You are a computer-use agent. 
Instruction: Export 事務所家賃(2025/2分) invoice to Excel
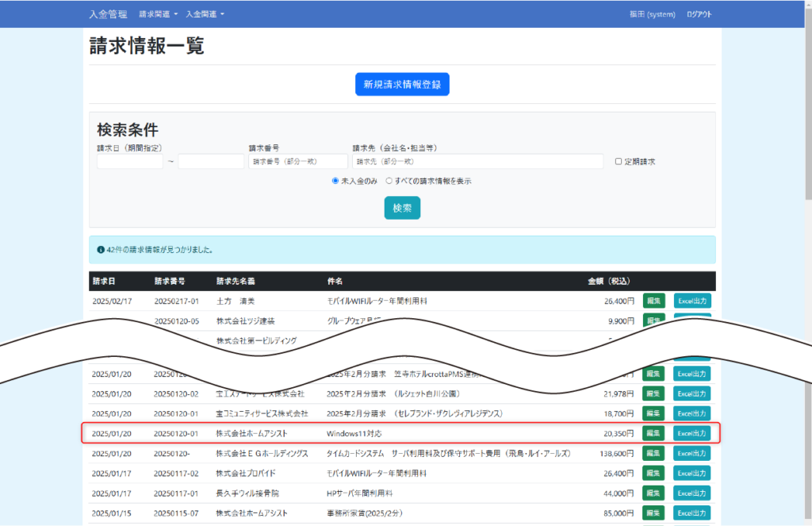pyautogui.click(x=691, y=513)
